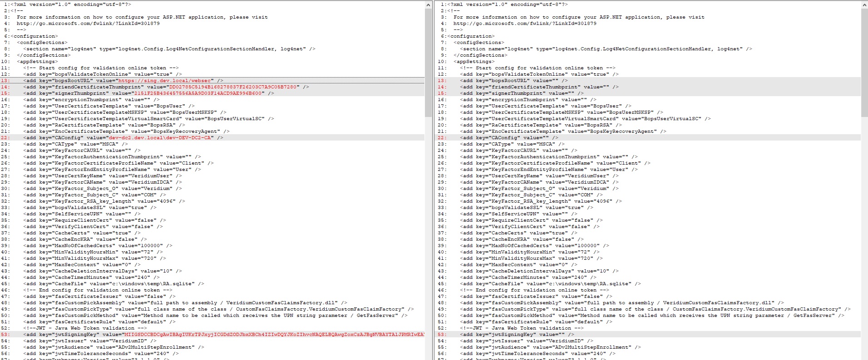Viewport: 868px width, 360px height.
Task: Click the CacheFile RA.sqlite line in left pane
Action: point(114,284)
